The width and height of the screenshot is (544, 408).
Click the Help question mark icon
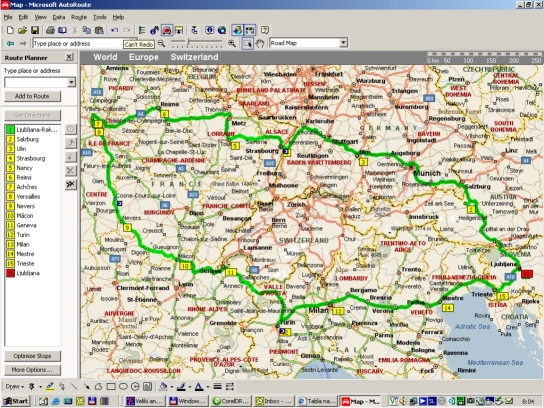[265, 31]
